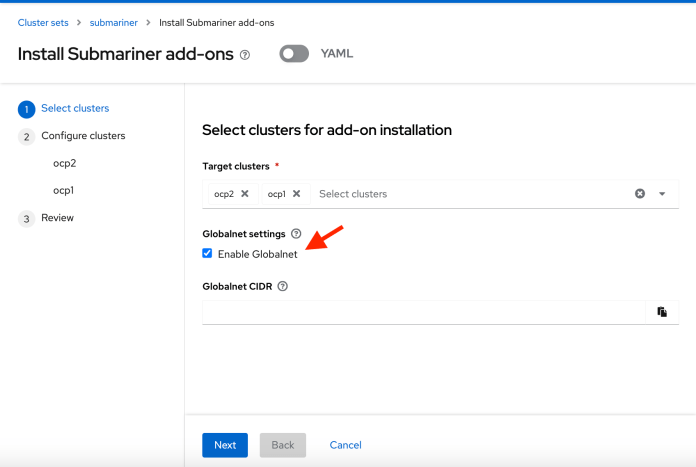The width and height of the screenshot is (696, 467).
Task: Remove ocp2 chip from target clusters
Action: [245, 194]
